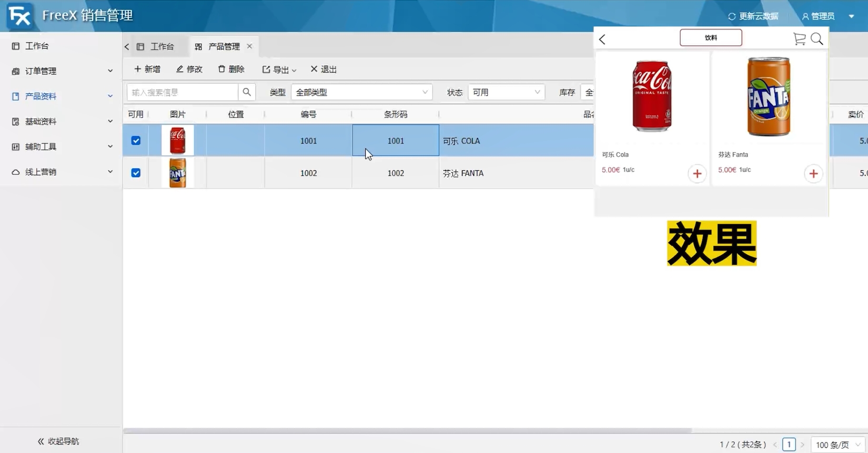The height and width of the screenshot is (453, 868).
Task: Click the tab bar scroll-left arrow
Action: (x=127, y=47)
